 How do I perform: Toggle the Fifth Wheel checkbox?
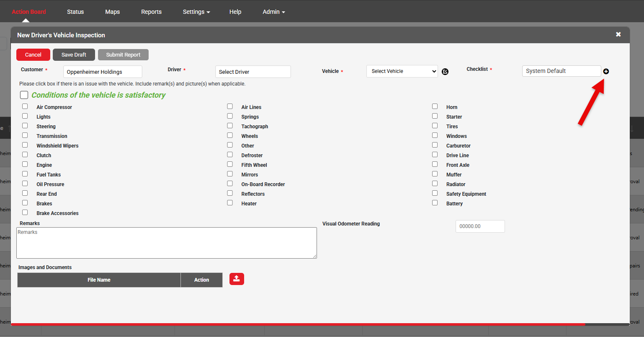230,164
